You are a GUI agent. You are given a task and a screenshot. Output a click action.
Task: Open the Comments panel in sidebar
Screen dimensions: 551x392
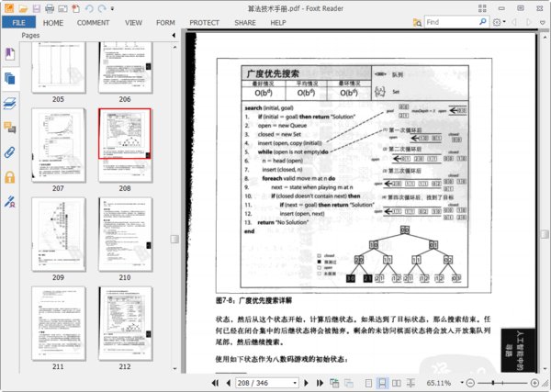click(10, 128)
